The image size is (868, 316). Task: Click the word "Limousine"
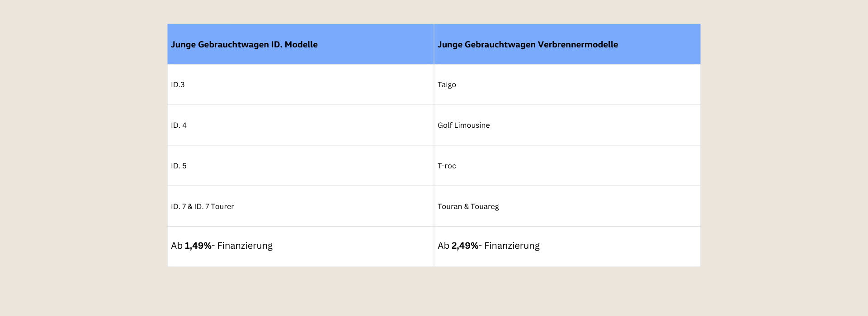[472, 125]
